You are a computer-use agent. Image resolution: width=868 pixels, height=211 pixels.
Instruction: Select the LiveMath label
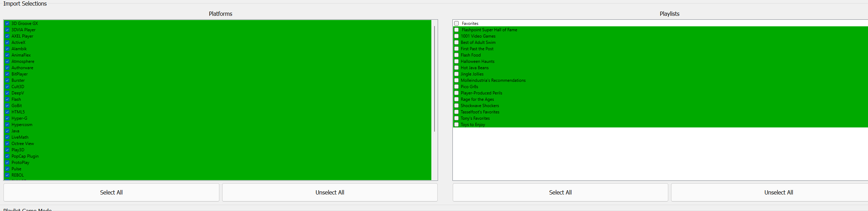[x=20, y=137]
